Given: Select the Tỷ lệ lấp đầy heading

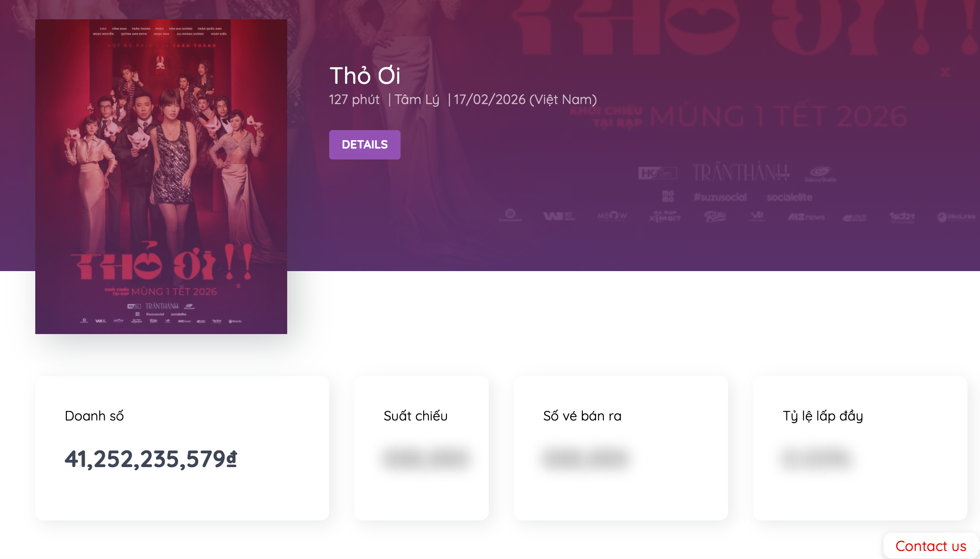Looking at the screenshot, I should tap(823, 416).
